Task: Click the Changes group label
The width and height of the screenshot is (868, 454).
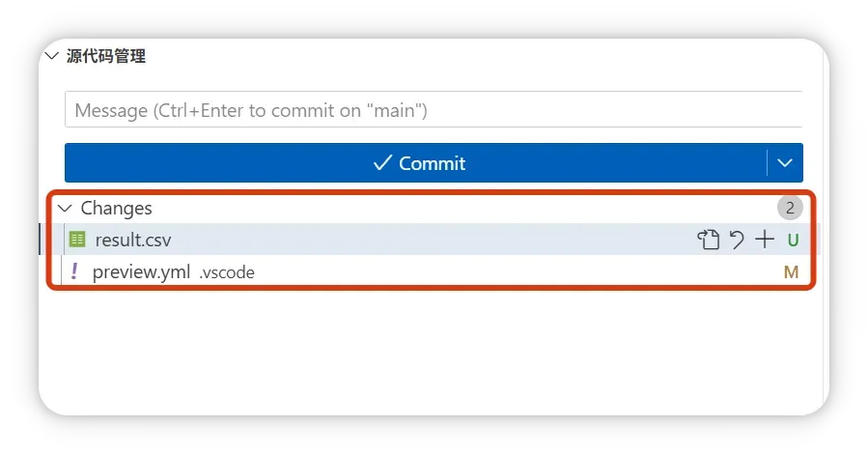Action: [x=116, y=208]
